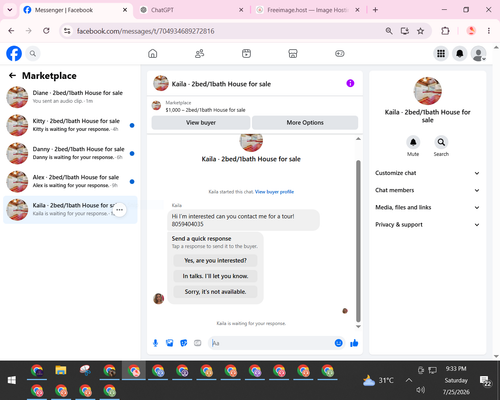Open the Gaming controller icon
Viewport: 500px width, 400px height.
tap(340, 53)
